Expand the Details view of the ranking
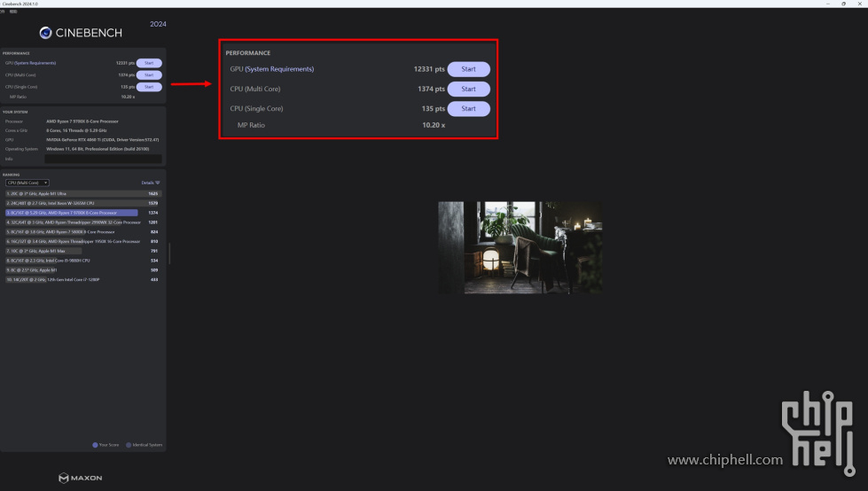This screenshot has width=868, height=491. click(151, 183)
